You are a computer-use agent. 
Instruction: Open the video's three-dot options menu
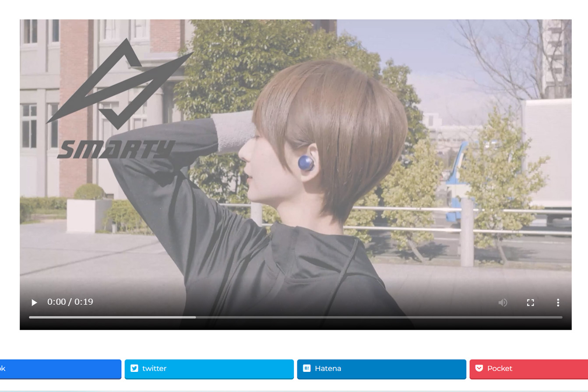pos(558,302)
